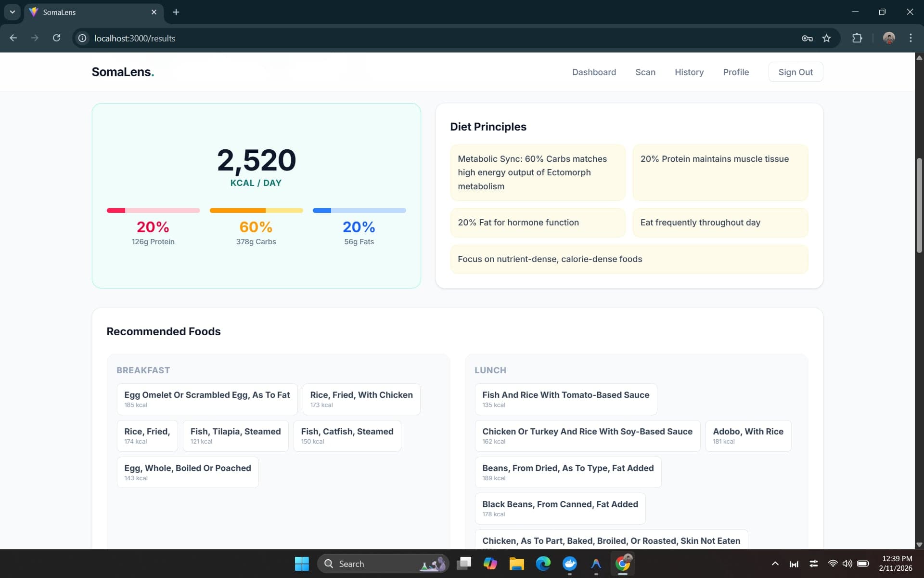Click the Sign Out button
The image size is (924, 578).
[796, 72]
